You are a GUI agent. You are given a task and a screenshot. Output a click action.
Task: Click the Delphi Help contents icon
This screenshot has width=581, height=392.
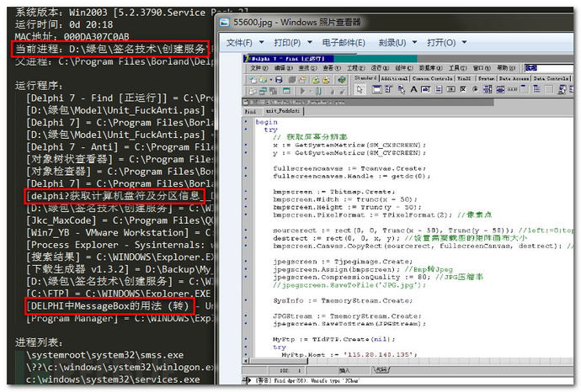342,80
